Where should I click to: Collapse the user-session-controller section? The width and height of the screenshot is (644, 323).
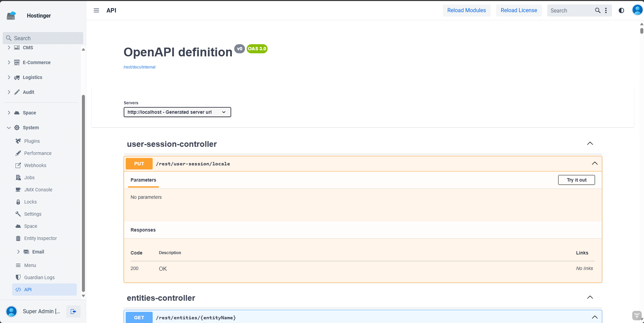(x=590, y=143)
